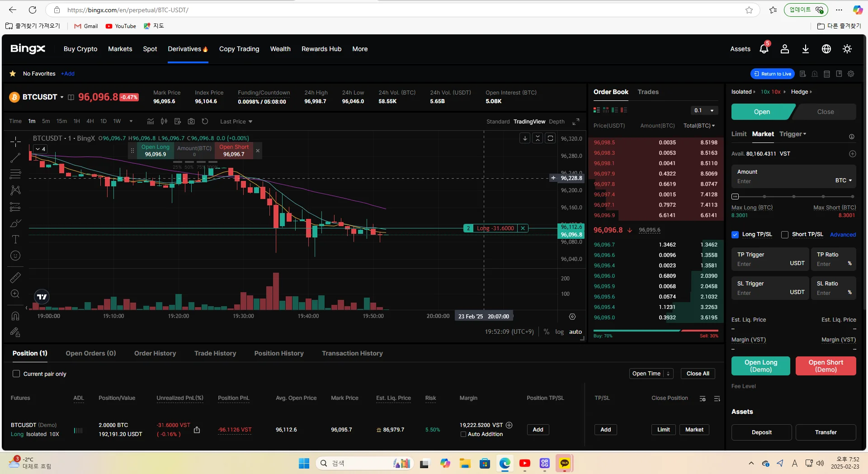This screenshot has width=868, height=474.
Task: Open the Windows Start menu
Action: click(304, 463)
